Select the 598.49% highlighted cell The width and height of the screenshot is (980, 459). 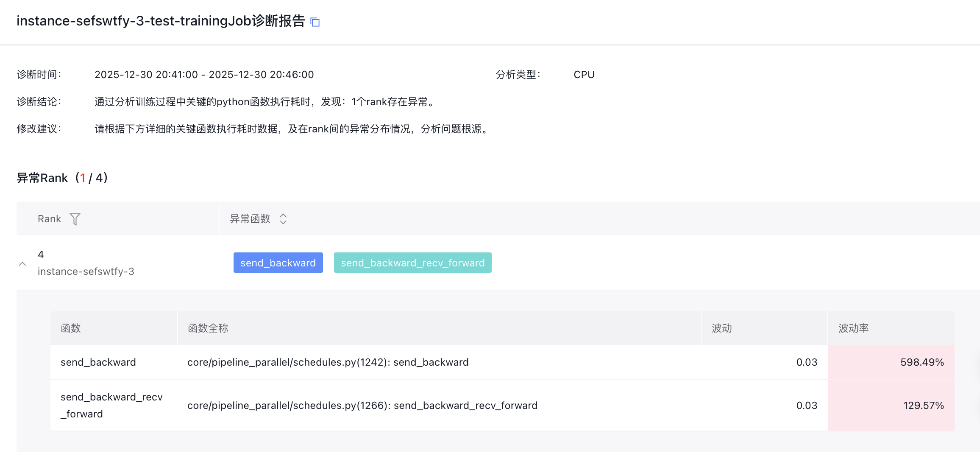[x=922, y=362]
